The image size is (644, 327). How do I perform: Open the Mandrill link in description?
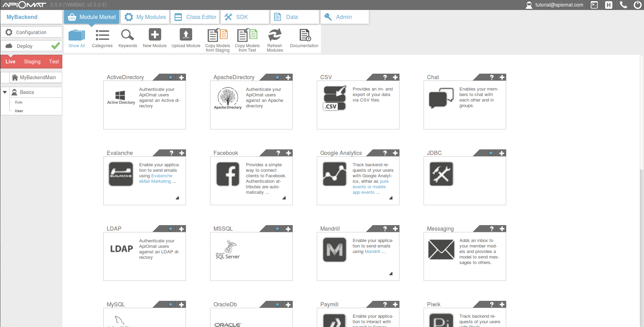(372, 252)
